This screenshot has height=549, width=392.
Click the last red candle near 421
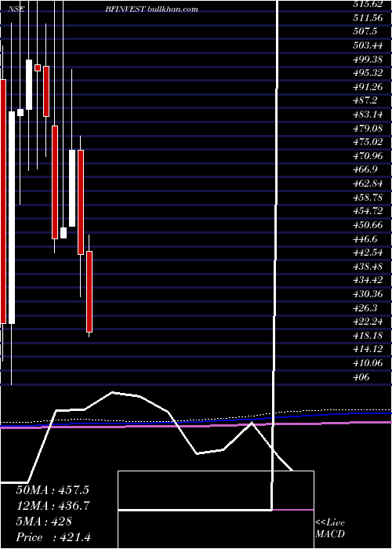click(89, 292)
